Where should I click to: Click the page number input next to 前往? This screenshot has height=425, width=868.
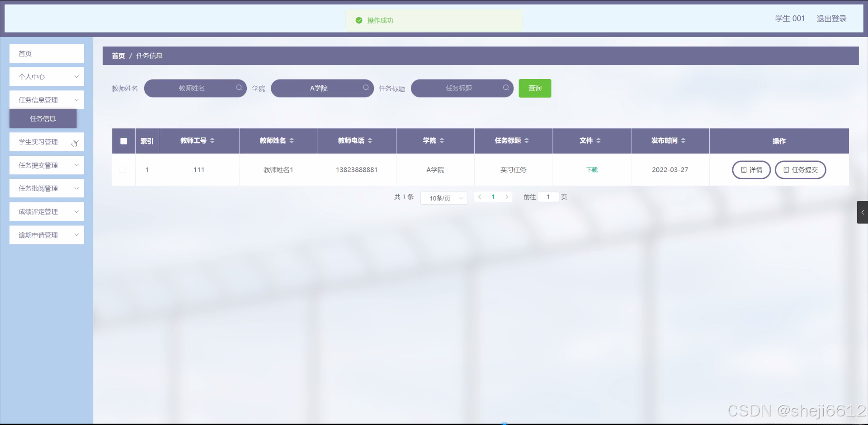pyautogui.click(x=548, y=197)
